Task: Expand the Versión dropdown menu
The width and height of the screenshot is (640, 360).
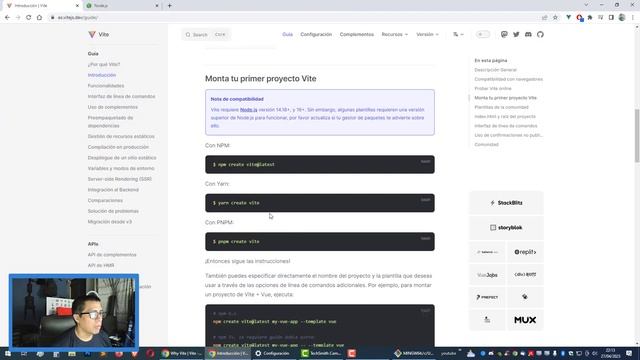Action: point(427,34)
